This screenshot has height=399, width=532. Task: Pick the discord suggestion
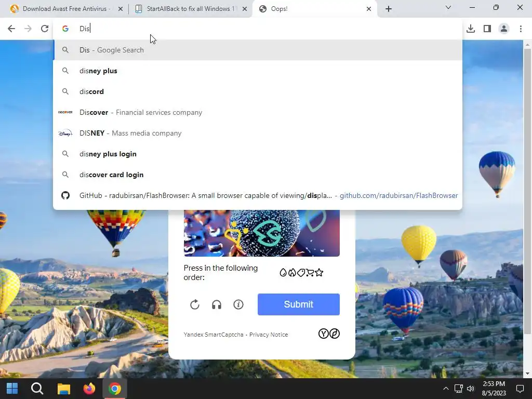[x=258, y=91]
